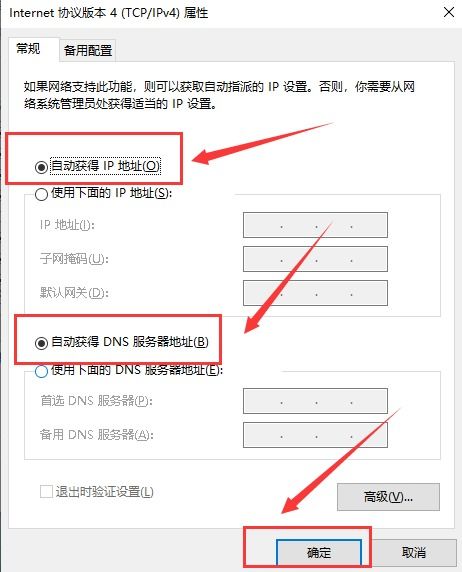Screen dimensions: 462x572
Task: Click the 子网掩码 input field
Action: [x=315, y=259]
